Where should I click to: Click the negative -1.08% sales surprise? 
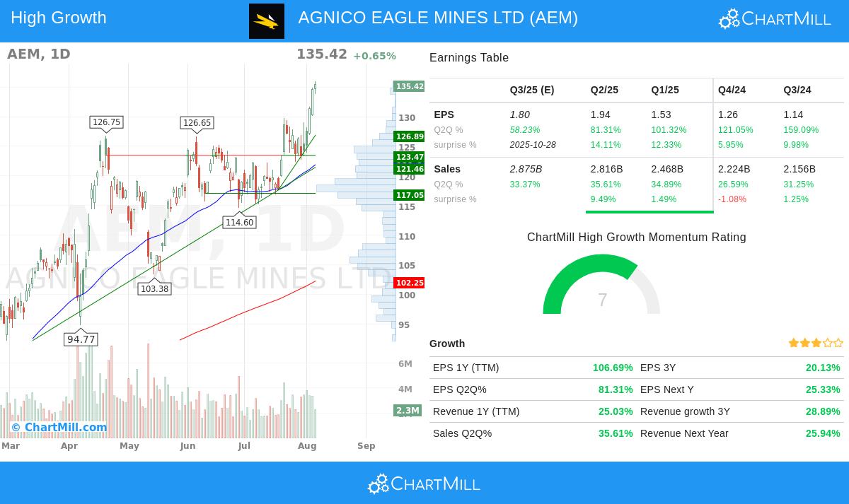coord(731,199)
